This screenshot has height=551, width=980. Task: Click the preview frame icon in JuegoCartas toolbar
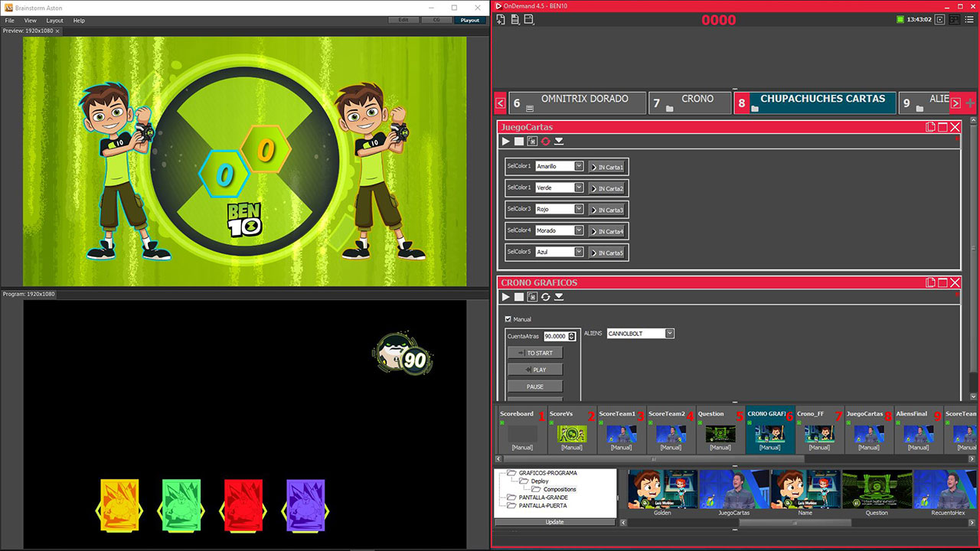pos(532,142)
